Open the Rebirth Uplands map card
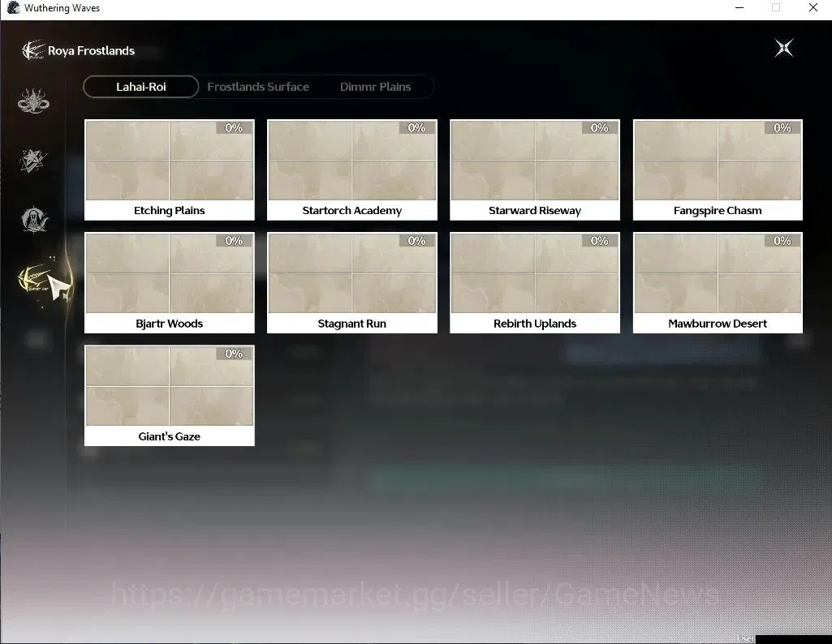832x644 pixels. coord(535,282)
